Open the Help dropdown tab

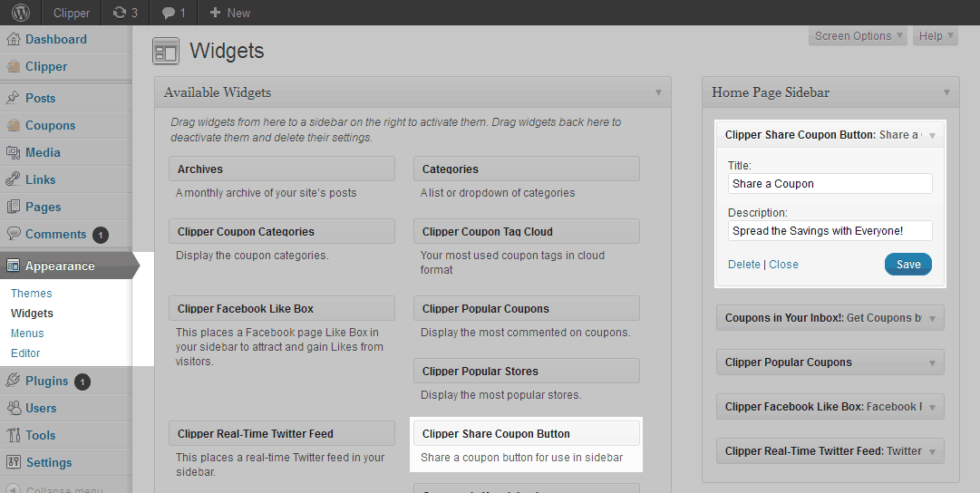point(936,36)
